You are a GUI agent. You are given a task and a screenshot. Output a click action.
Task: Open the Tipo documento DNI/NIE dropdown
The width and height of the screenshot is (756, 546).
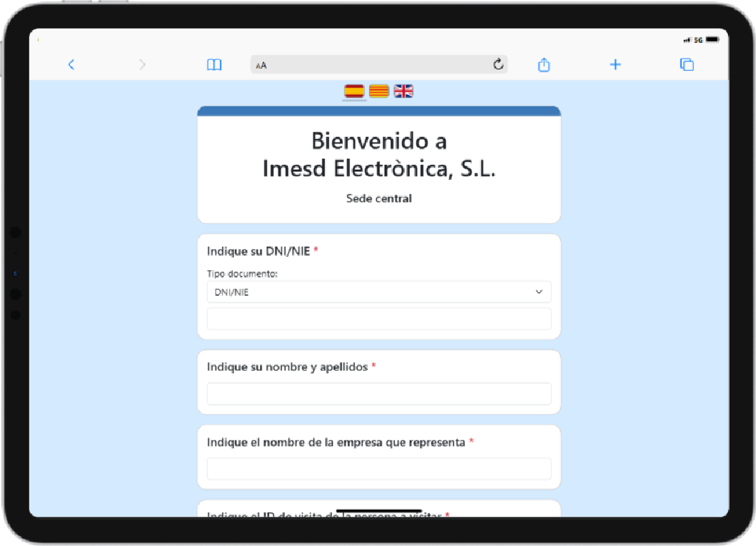point(379,292)
